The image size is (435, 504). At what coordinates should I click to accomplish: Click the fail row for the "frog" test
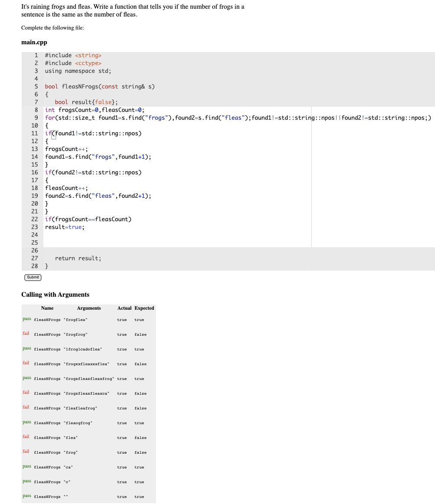pos(26,451)
